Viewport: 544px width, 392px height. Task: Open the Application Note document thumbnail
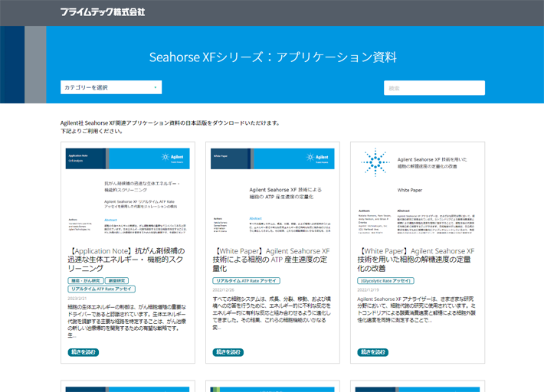pos(128,191)
